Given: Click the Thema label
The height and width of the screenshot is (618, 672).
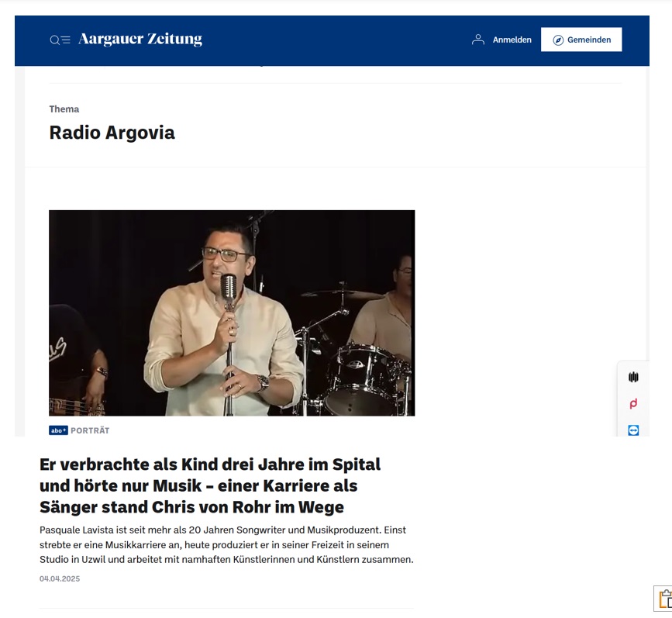Looking at the screenshot, I should click(64, 109).
